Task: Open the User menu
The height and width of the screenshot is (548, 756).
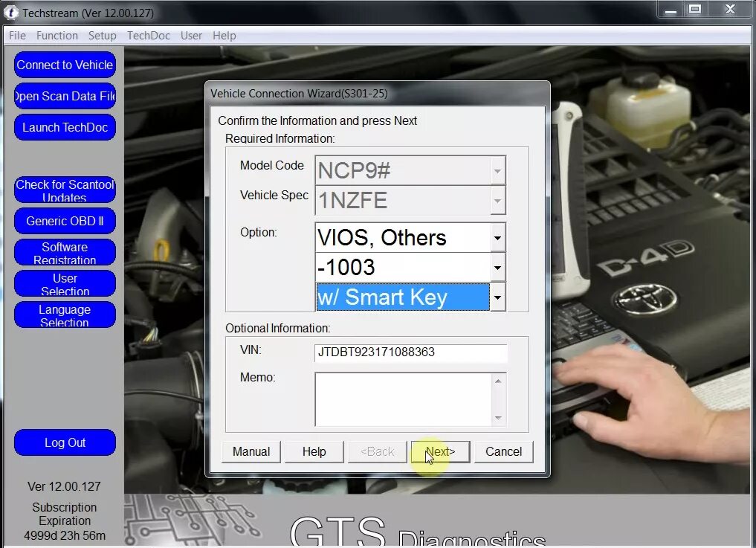Action: pos(191,36)
